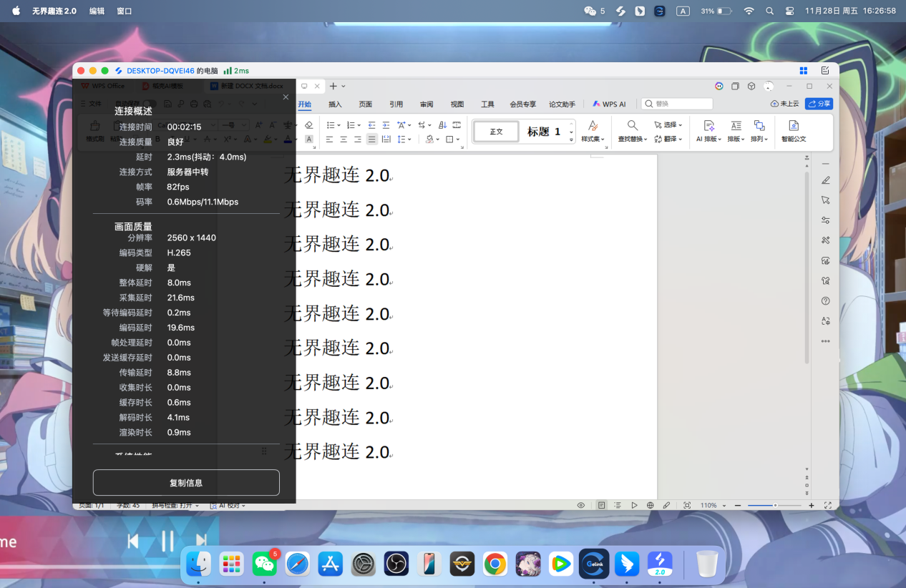
Task: Click the cursor select icon in right sidebar
Action: coord(826,200)
